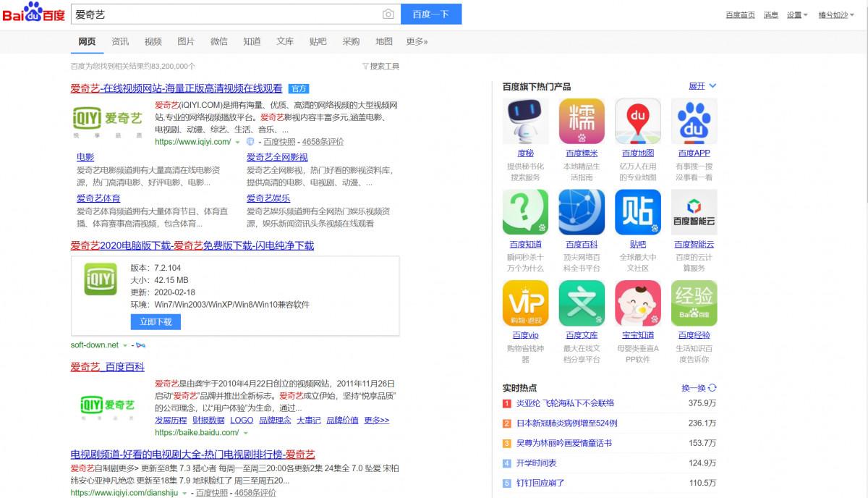
Task: Click the Baidu logo
Action: click(33, 12)
